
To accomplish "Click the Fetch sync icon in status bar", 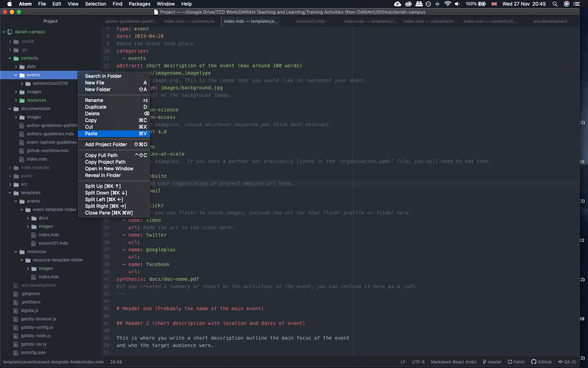I will (510, 362).
